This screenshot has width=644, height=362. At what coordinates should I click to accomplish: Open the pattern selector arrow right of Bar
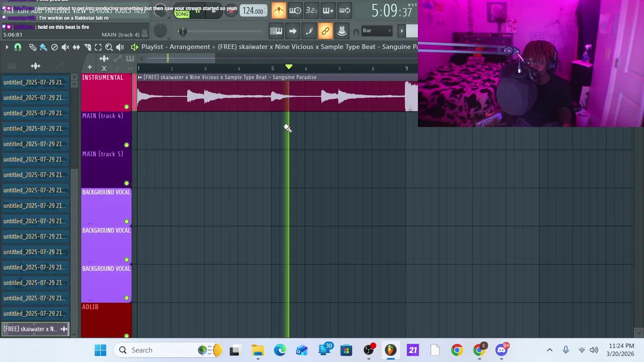[401, 31]
